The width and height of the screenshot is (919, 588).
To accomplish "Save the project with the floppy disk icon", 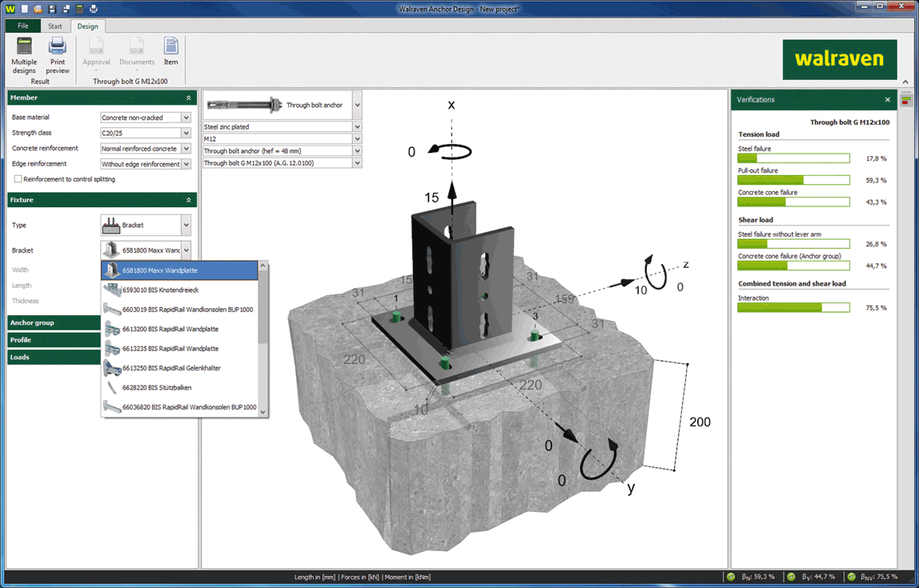I will (x=52, y=9).
